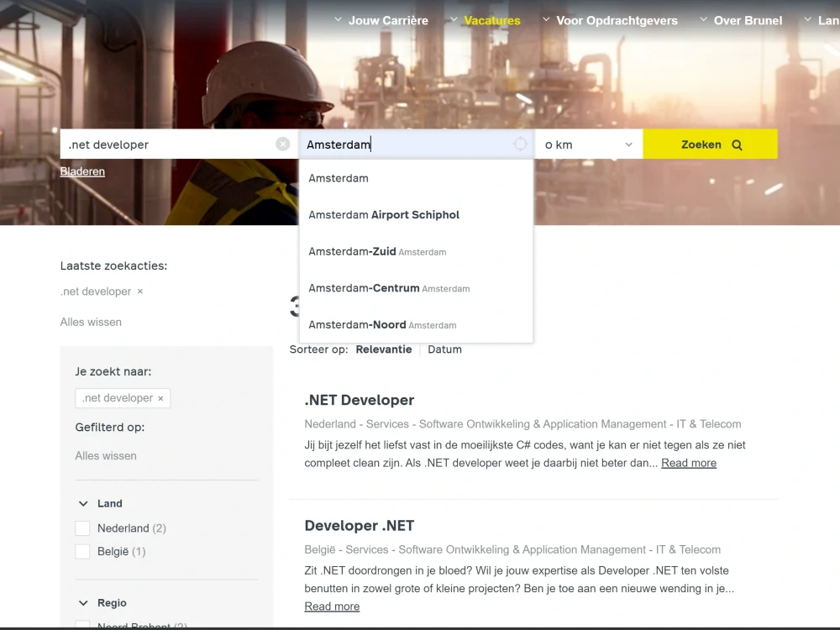Select Amsterdam Airport Schiphol from suggestions
840x630 pixels.
383,214
